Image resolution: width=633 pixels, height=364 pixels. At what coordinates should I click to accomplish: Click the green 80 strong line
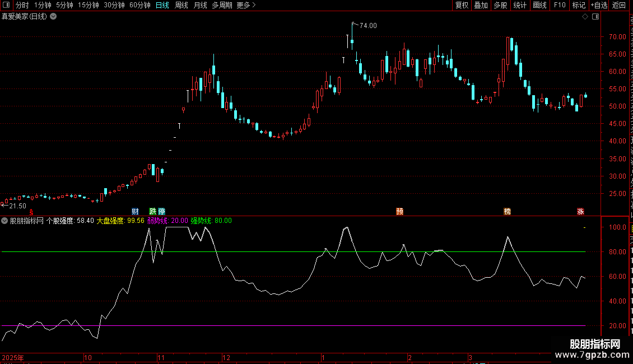click(294, 252)
